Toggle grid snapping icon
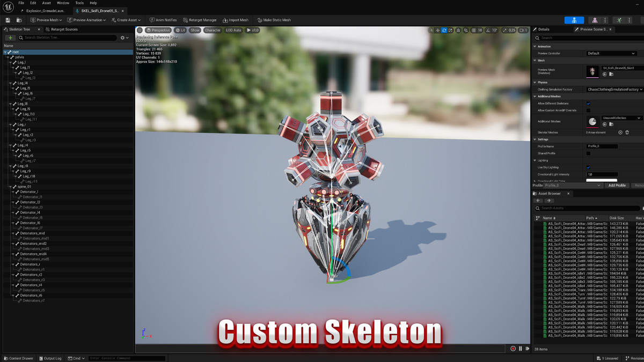Viewport: 644px width, 362px height. (x=473, y=31)
